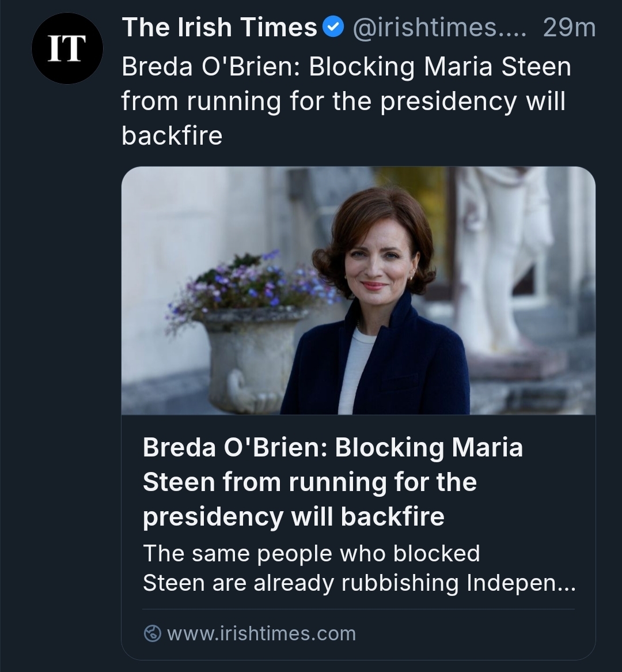Click "Steen from running for the" headline line
Viewport: 622px width, 672px height.
[309, 482]
